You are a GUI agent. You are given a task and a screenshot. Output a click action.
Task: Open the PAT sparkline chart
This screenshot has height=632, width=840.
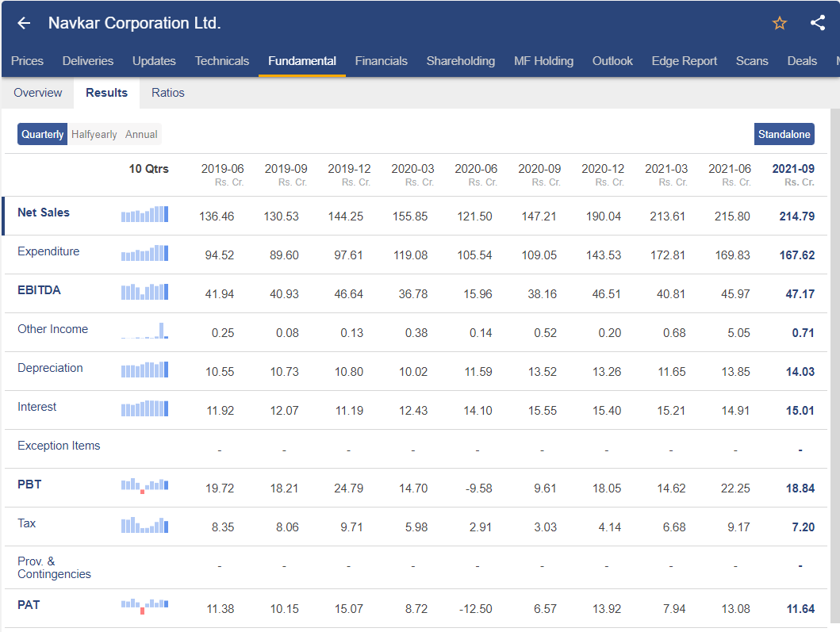pyautogui.click(x=144, y=607)
